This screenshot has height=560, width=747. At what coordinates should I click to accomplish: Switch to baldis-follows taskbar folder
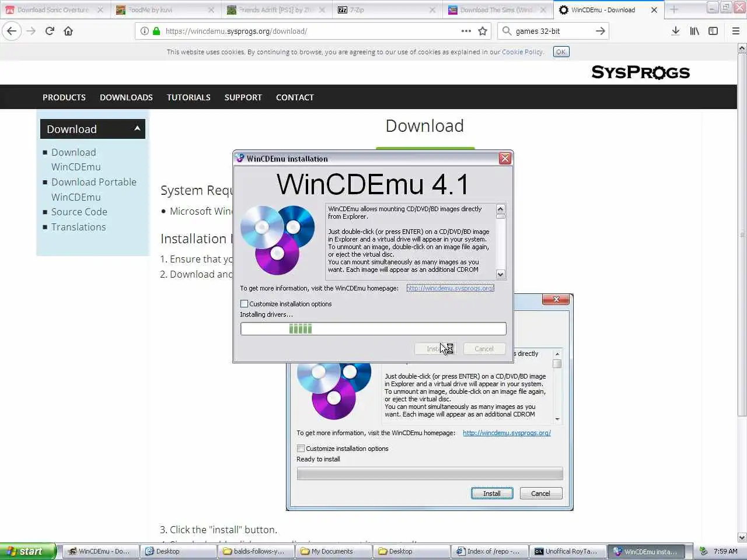pyautogui.click(x=256, y=551)
